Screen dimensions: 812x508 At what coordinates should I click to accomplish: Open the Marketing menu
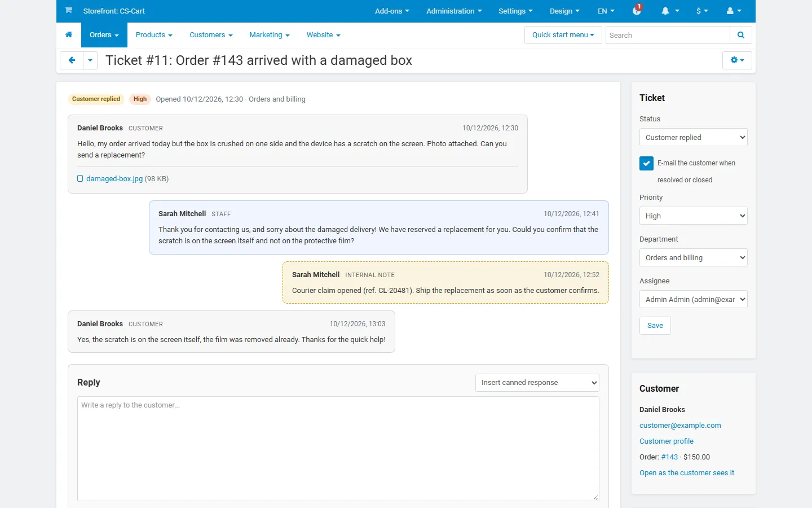(x=270, y=35)
